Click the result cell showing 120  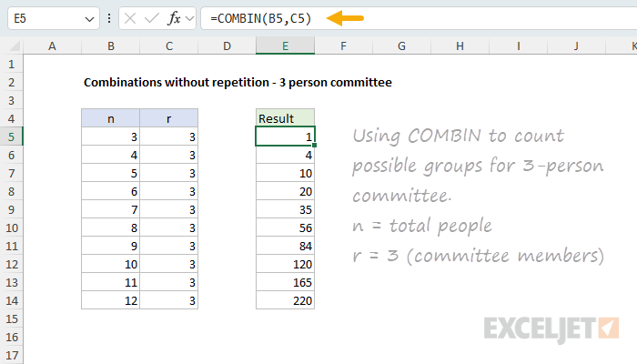(x=285, y=265)
